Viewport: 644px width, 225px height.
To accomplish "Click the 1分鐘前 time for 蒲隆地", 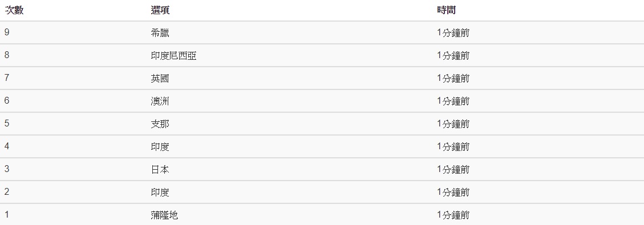I will [453, 215].
